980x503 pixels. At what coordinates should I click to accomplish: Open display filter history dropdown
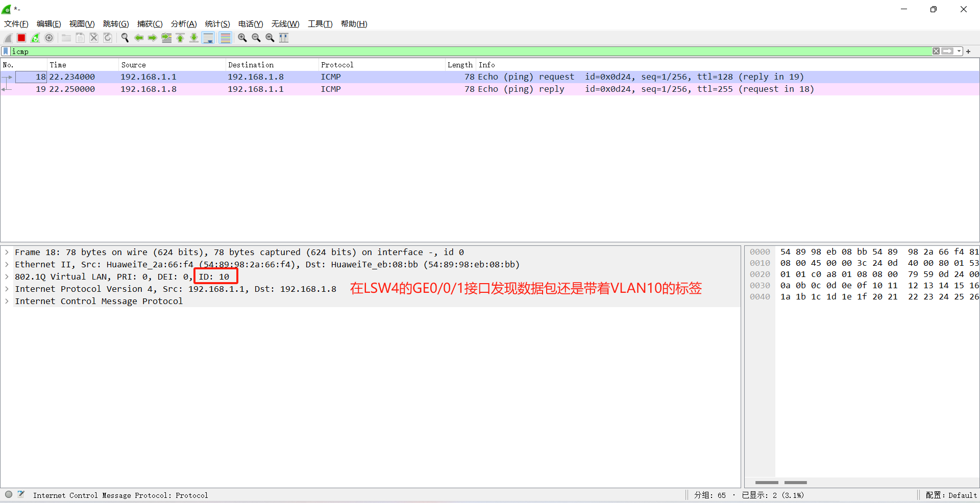(x=959, y=52)
